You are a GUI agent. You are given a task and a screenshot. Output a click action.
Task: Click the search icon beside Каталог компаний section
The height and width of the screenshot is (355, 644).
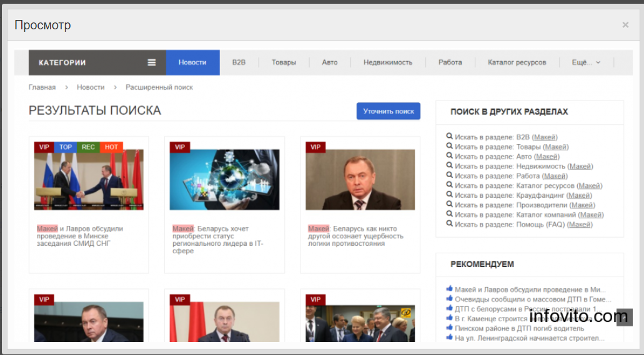tap(449, 214)
